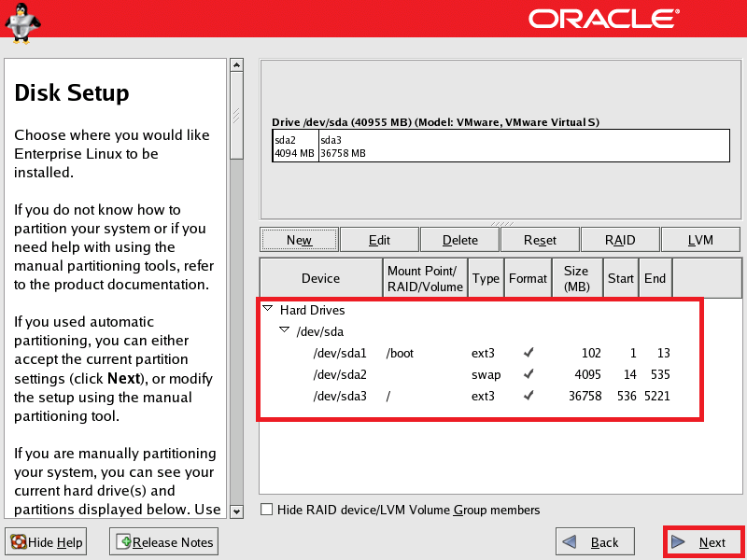Go Back to previous step
Image resolution: width=747 pixels, height=560 pixels.
pyautogui.click(x=595, y=542)
